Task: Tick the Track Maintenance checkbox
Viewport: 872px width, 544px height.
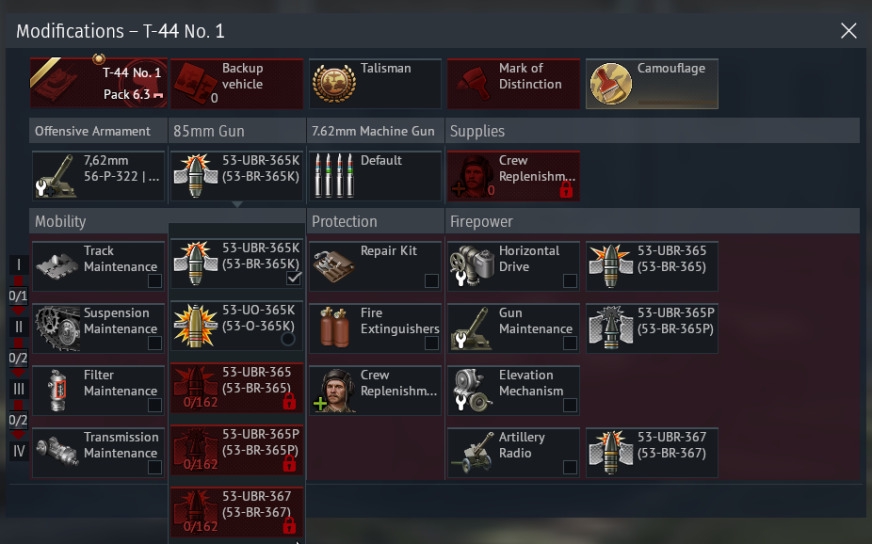Action: [x=155, y=281]
